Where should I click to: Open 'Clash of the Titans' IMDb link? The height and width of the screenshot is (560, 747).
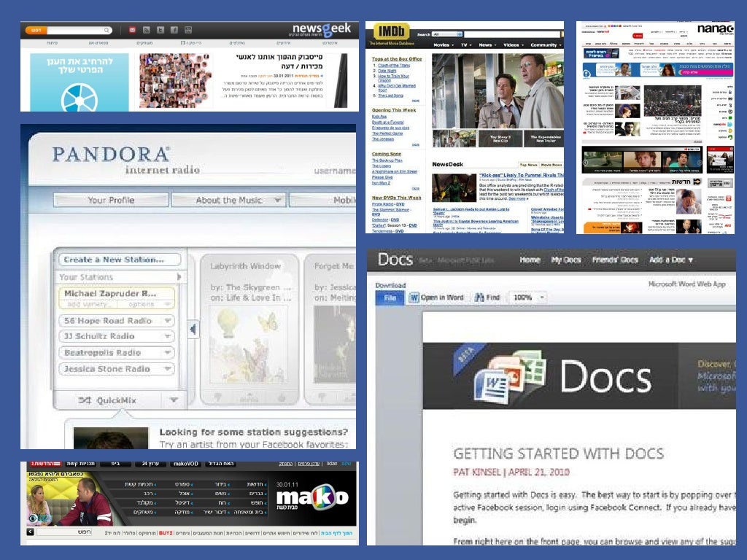(393, 65)
